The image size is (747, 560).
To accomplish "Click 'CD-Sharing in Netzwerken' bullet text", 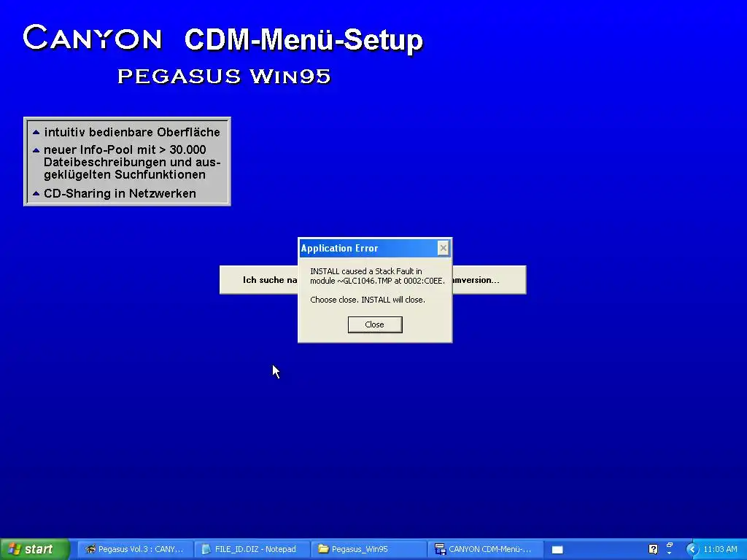I will pyautogui.click(x=120, y=193).
